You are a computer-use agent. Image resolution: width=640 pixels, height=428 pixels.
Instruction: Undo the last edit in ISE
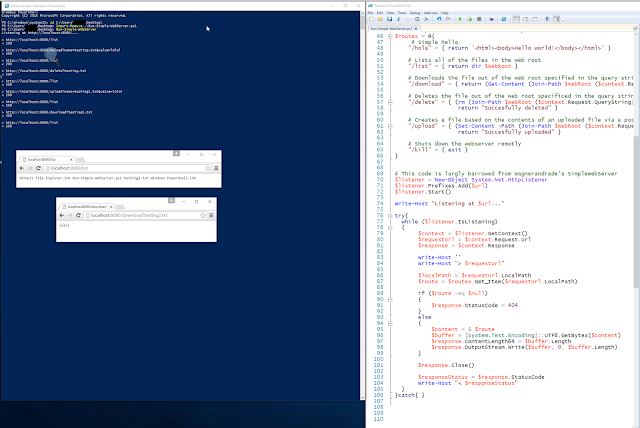click(x=439, y=19)
